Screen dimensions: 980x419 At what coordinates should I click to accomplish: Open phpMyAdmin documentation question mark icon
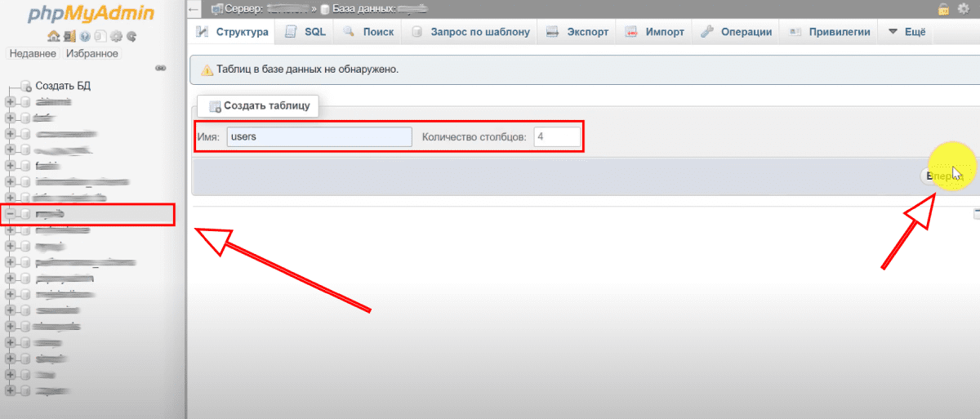tap(84, 37)
